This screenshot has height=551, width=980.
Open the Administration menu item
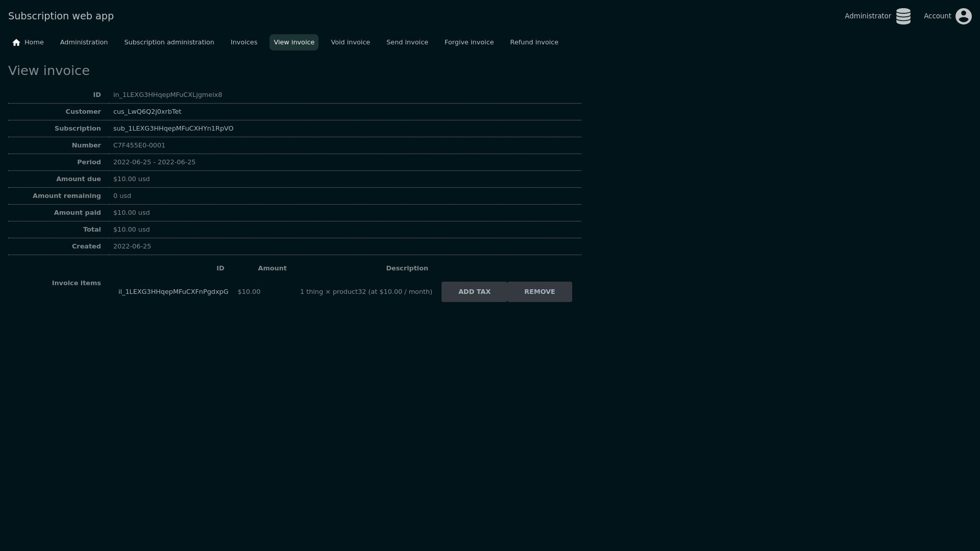click(x=84, y=42)
